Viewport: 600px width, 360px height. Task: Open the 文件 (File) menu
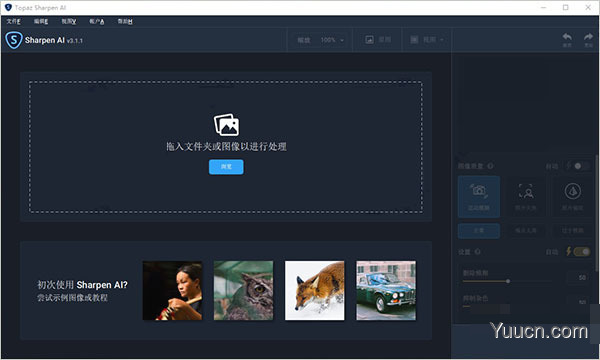coord(13,21)
